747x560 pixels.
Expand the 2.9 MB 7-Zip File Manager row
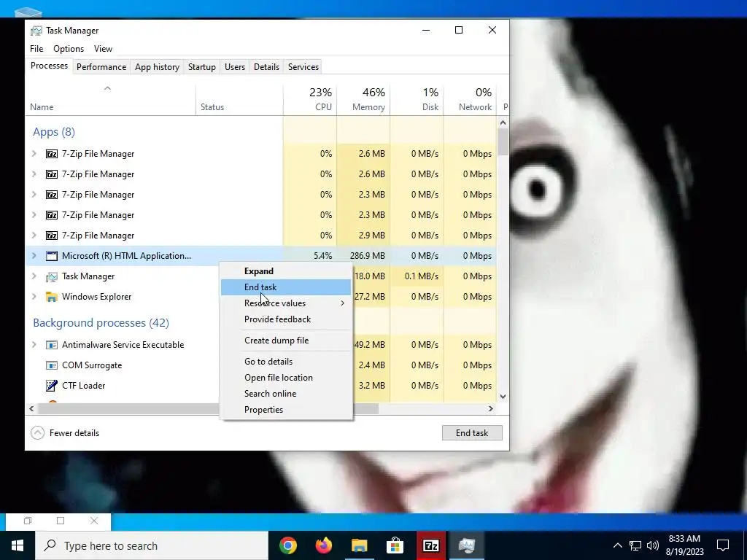34,236
